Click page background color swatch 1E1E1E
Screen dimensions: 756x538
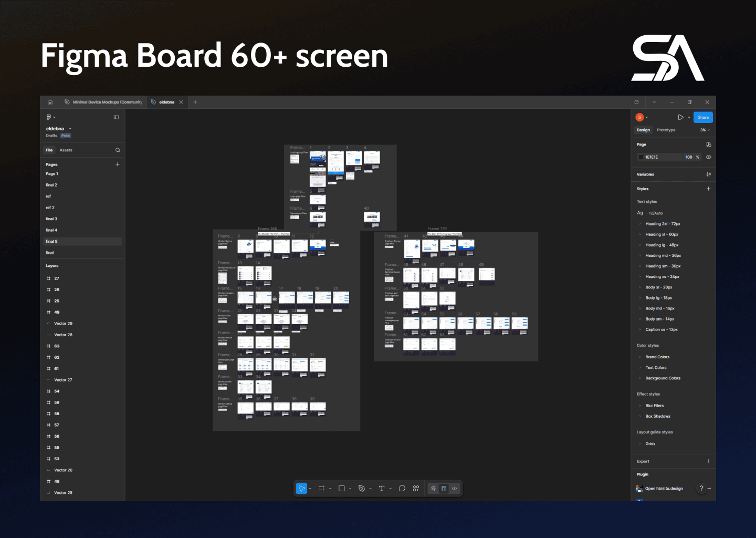pos(640,157)
